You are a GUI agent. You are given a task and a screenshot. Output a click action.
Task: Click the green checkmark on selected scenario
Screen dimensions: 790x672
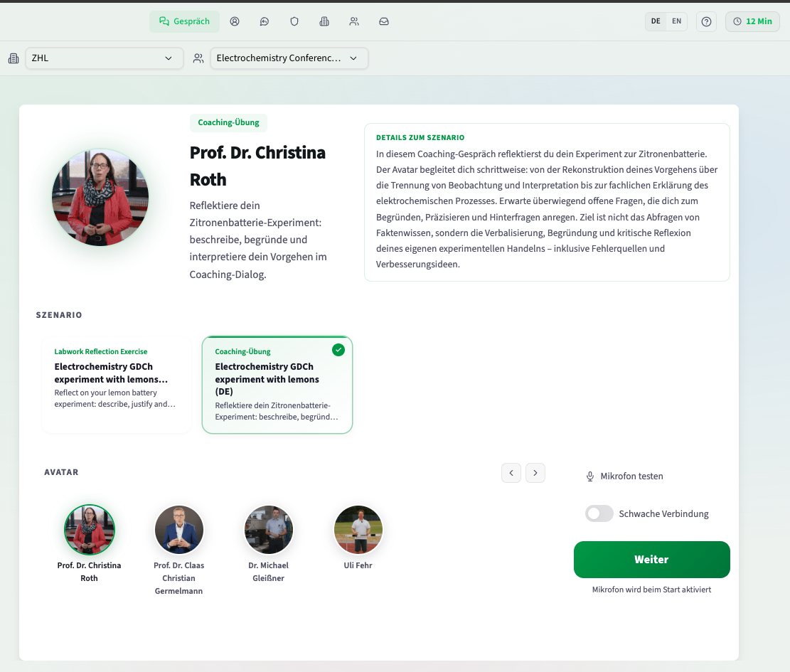(338, 350)
